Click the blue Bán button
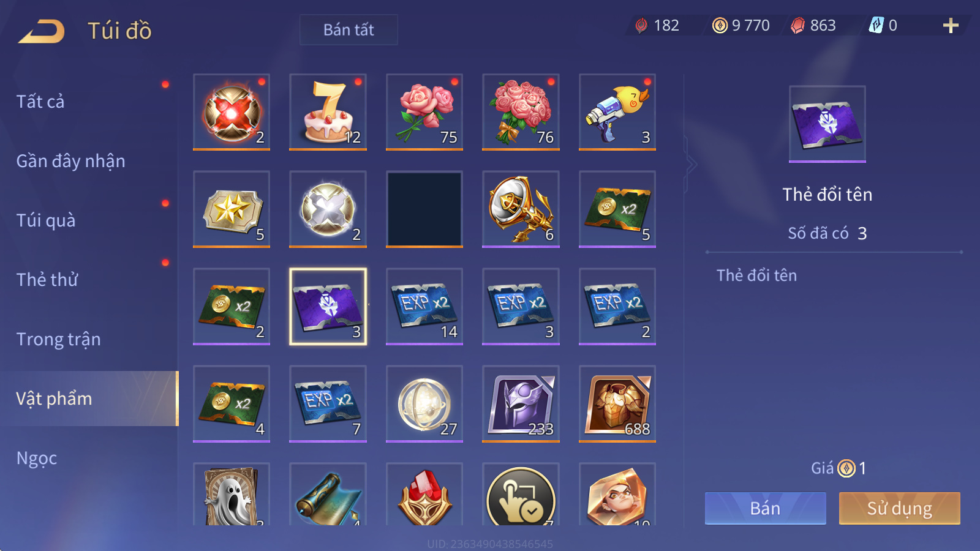The width and height of the screenshot is (980, 551). pyautogui.click(x=765, y=508)
